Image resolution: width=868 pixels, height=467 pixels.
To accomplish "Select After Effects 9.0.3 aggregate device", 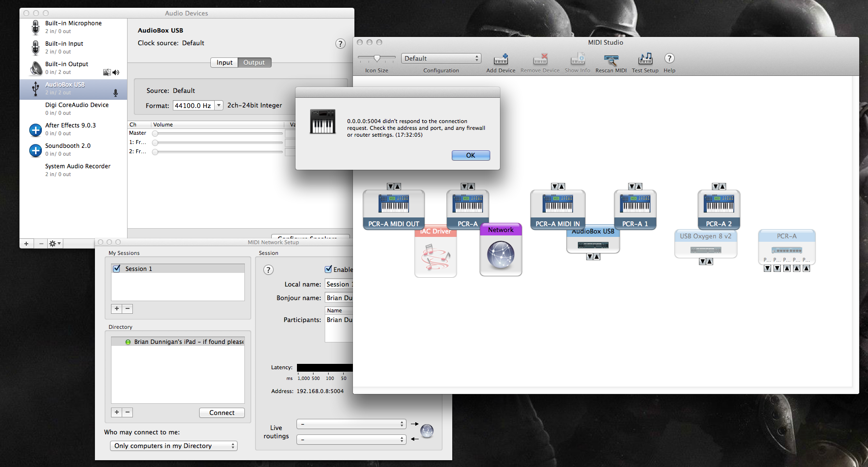I will coord(74,129).
